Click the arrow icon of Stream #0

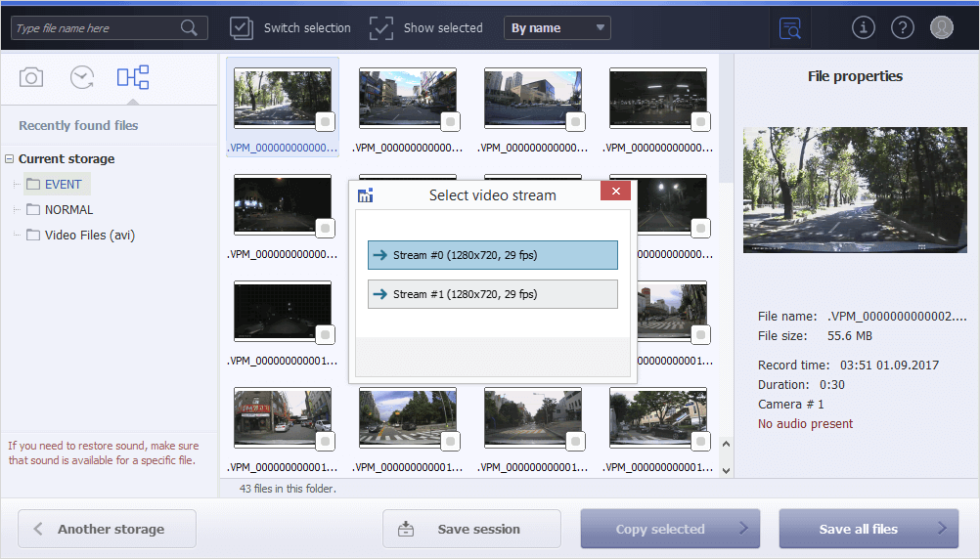coord(380,255)
